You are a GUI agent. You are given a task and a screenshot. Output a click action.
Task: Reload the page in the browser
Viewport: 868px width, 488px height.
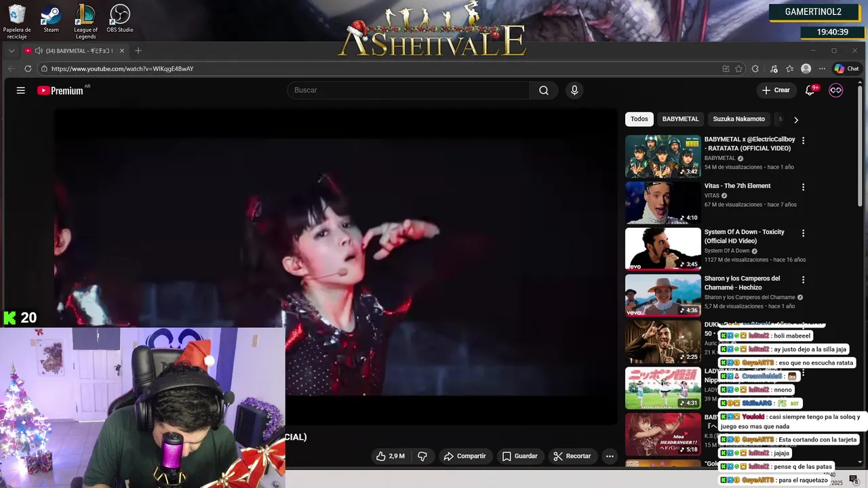[x=28, y=68]
